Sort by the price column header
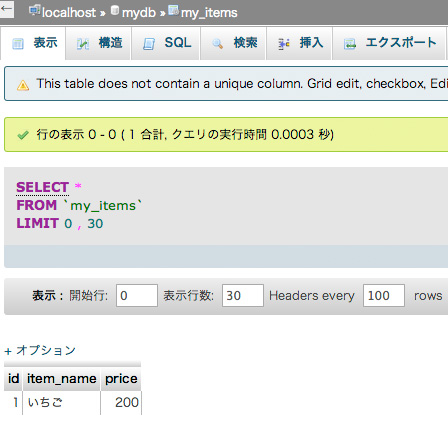 [121, 379]
